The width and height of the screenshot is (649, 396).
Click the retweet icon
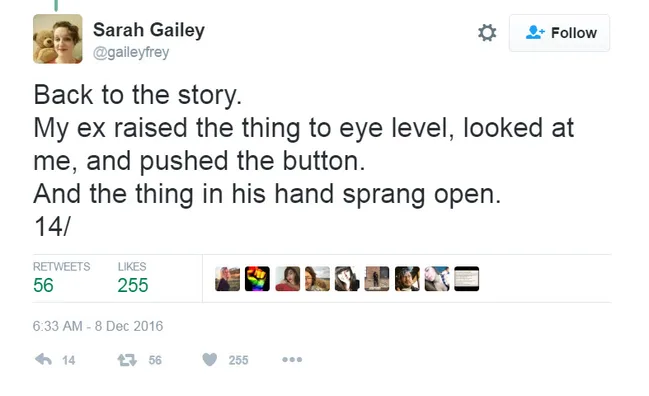[127, 360]
